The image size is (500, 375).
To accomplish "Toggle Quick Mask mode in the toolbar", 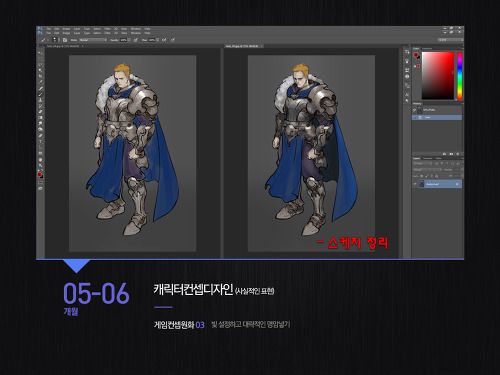I will pos(41,182).
